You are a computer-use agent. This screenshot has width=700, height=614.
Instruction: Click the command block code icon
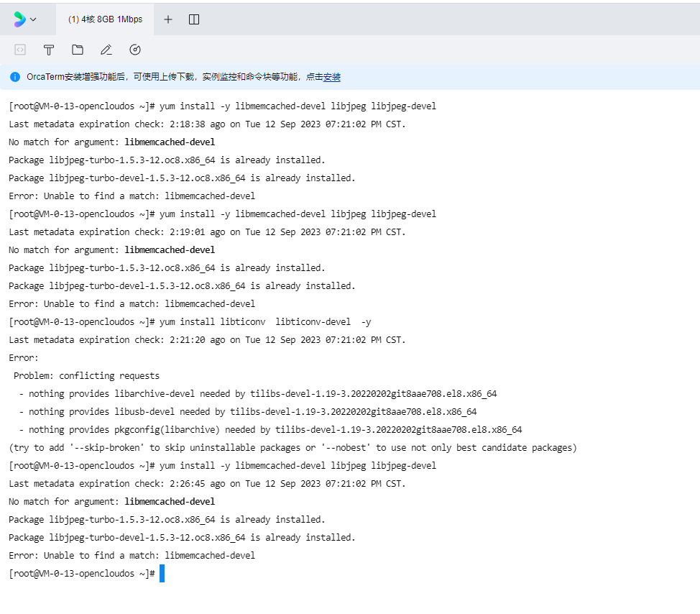pyautogui.click(x=20, y=50)
